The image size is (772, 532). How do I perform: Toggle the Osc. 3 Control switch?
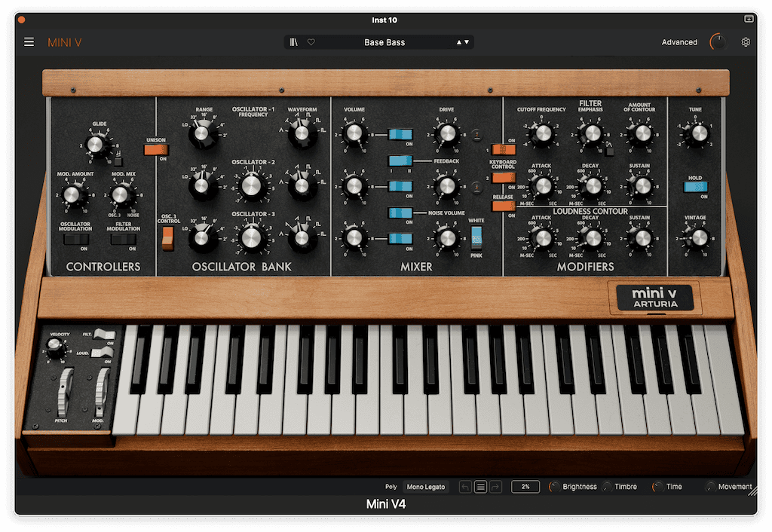pos(168,238)
